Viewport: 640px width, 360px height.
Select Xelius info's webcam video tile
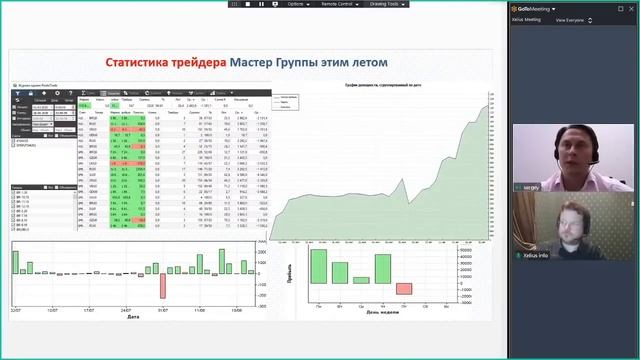click(573, 226)
